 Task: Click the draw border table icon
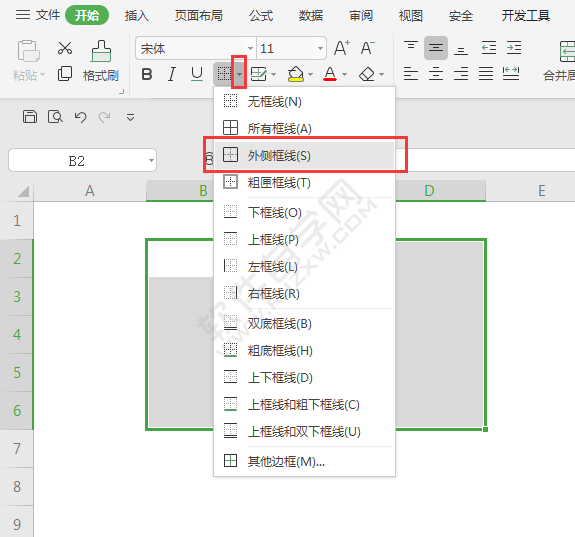[x=259, y=74]
